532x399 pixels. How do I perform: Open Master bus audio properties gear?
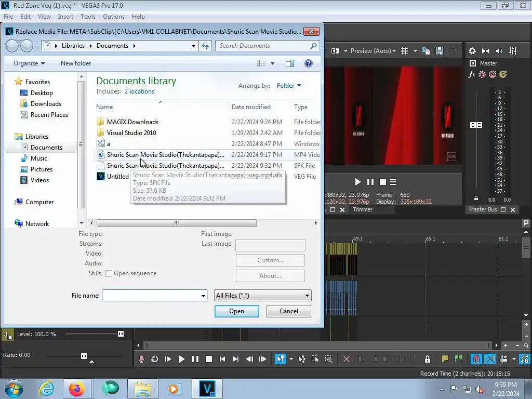pos(472,51)
